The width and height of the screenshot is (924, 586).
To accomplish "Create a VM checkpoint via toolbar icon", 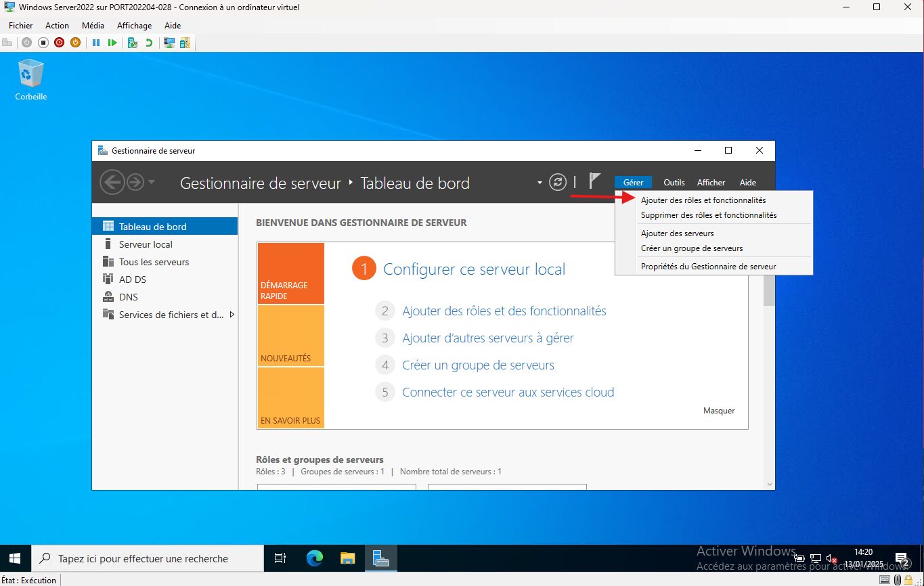I will (x=133, y=42).
